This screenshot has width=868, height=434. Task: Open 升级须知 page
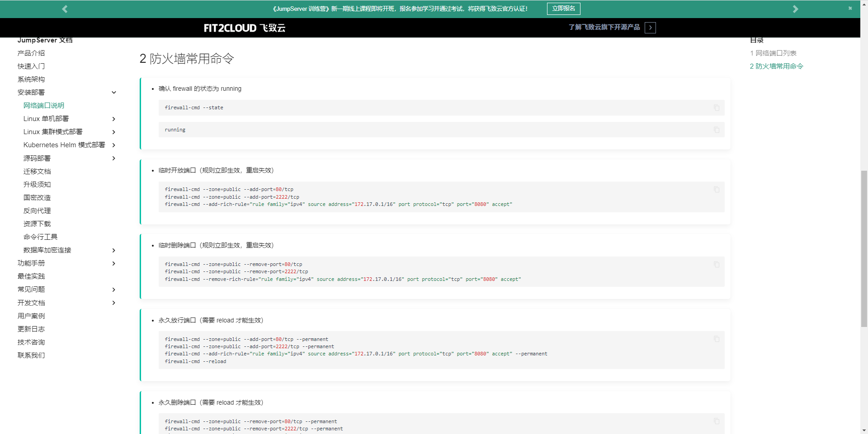[37, 184]
